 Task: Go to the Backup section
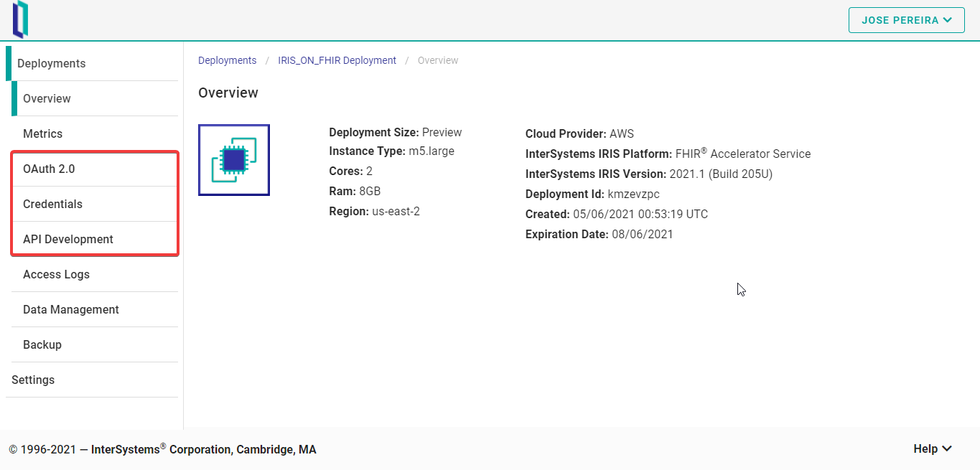(x=94, y=344)
